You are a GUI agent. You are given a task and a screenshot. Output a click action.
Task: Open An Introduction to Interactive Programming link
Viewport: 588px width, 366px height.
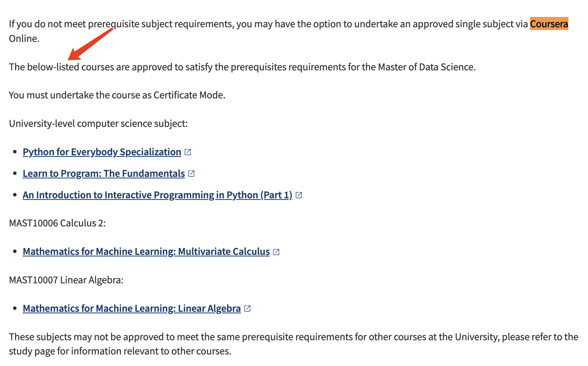pyautogui.click(x=158, y=195)
